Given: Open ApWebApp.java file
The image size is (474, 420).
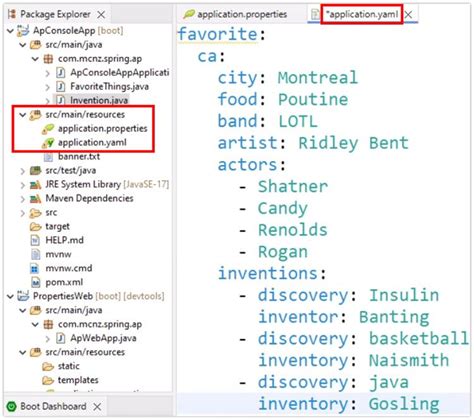Looking at the screenshot, I should click(103, 338).
